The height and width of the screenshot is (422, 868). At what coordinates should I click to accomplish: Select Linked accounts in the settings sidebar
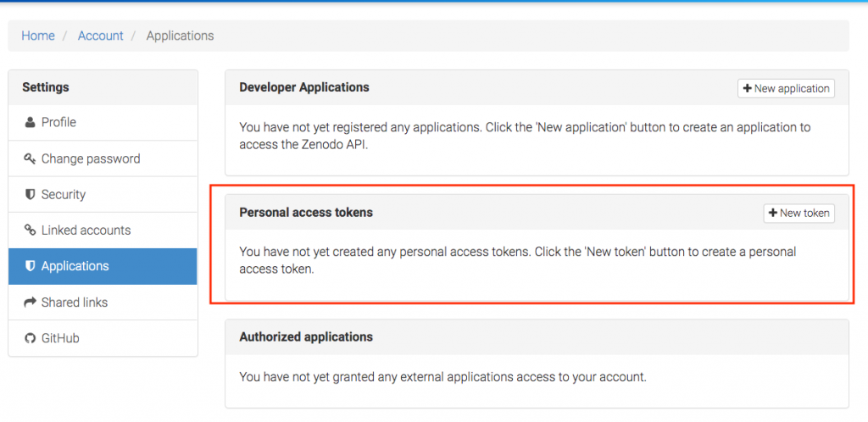103,230
